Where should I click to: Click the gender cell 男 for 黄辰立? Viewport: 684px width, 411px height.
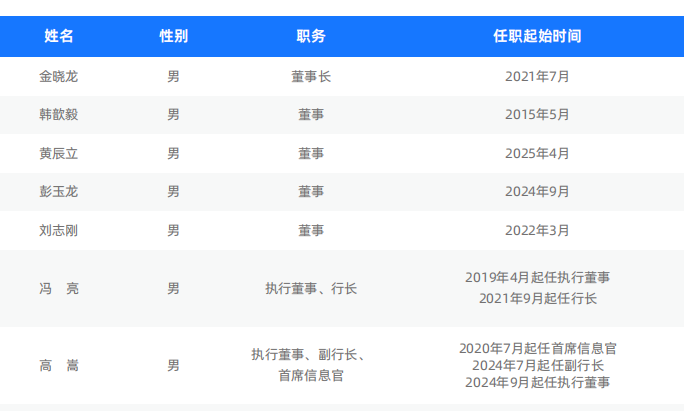(174, 153)
